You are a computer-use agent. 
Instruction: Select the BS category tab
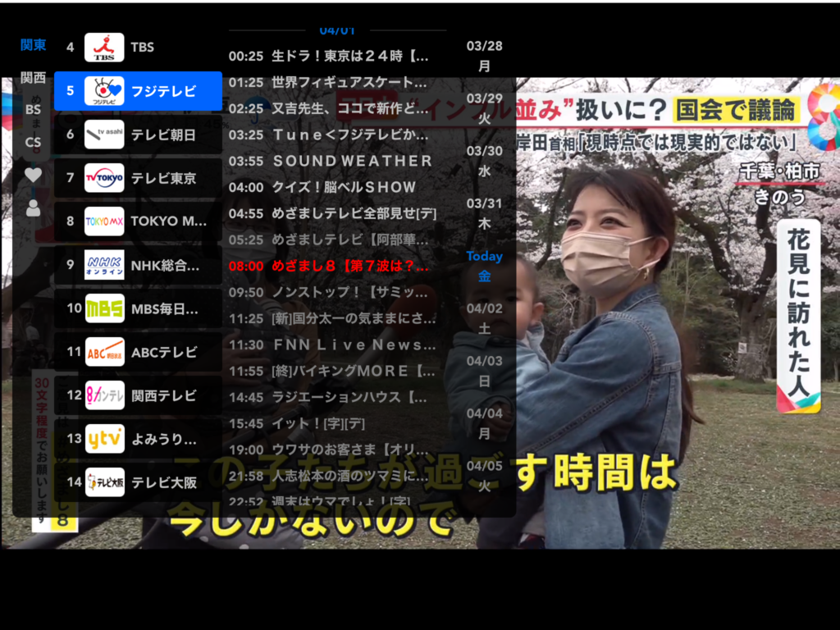pyautogui.click(x=33, y=109)
